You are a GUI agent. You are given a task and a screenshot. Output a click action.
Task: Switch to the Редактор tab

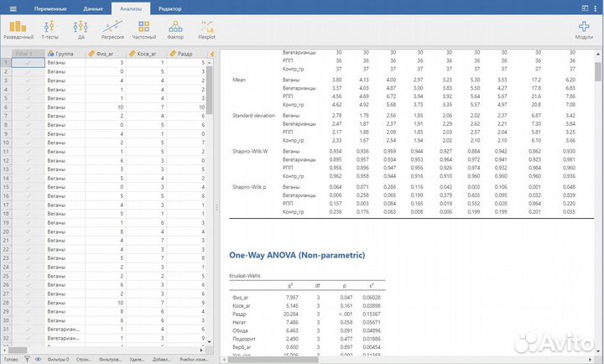(x=169, y=8)
